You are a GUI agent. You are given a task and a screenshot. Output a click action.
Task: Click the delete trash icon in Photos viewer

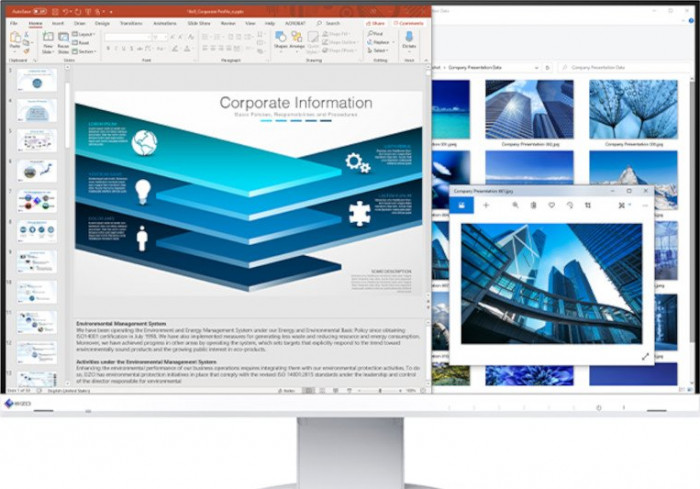[533, 205]
